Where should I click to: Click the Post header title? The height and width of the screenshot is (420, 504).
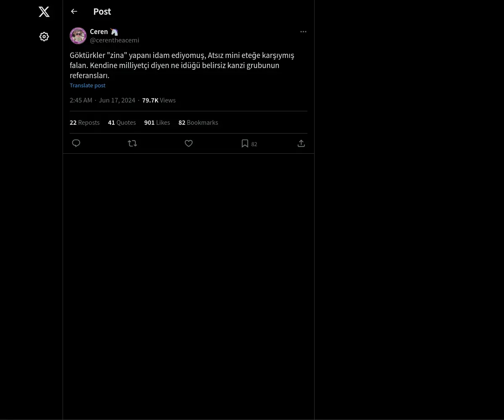click(102, 11)
